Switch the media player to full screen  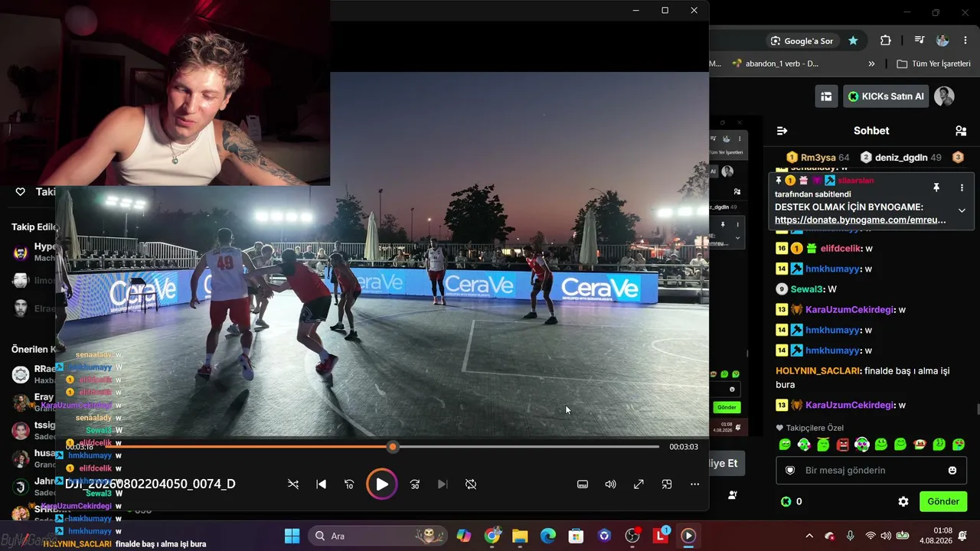[x=639, y=484]
